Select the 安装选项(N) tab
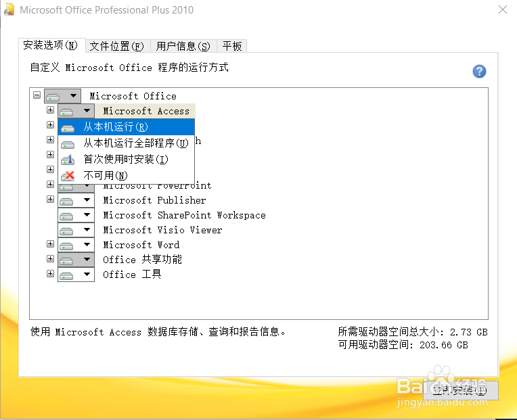517x420 pixels. click(51, 45)
